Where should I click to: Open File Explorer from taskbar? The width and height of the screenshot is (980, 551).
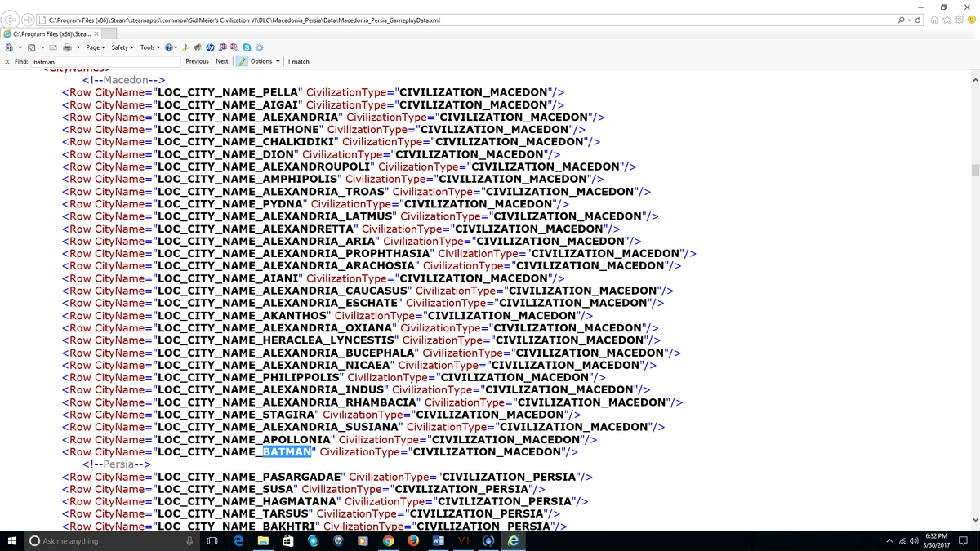click(x=263, y=540)
